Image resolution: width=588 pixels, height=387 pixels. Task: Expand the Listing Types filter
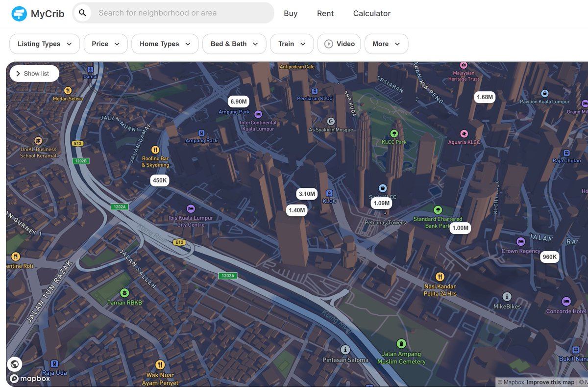click(45, 44)
